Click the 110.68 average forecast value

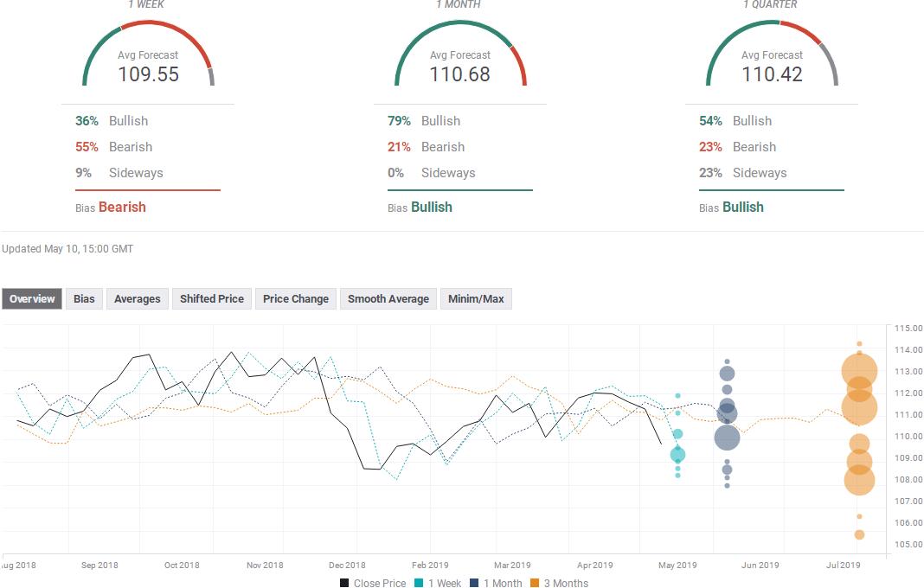(x=460, y=74)
